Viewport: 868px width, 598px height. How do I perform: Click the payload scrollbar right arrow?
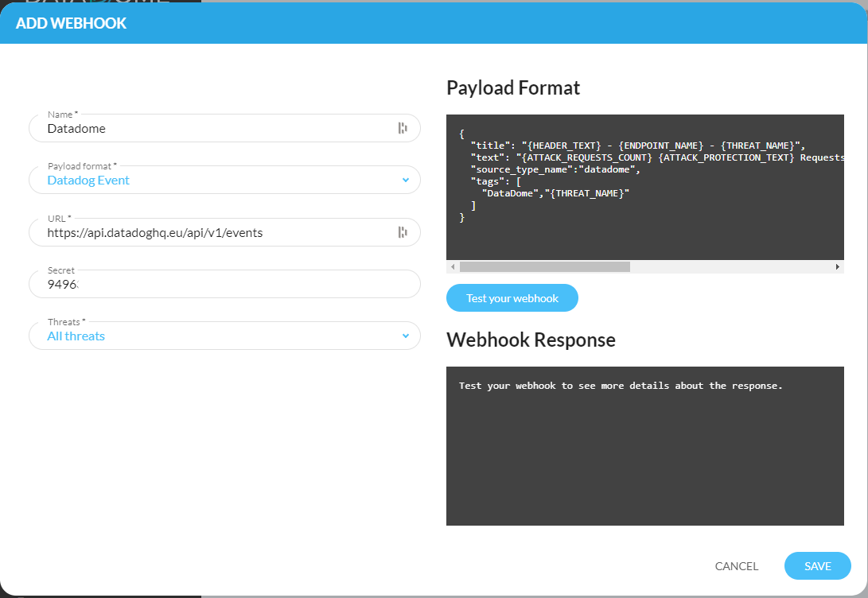838,266
